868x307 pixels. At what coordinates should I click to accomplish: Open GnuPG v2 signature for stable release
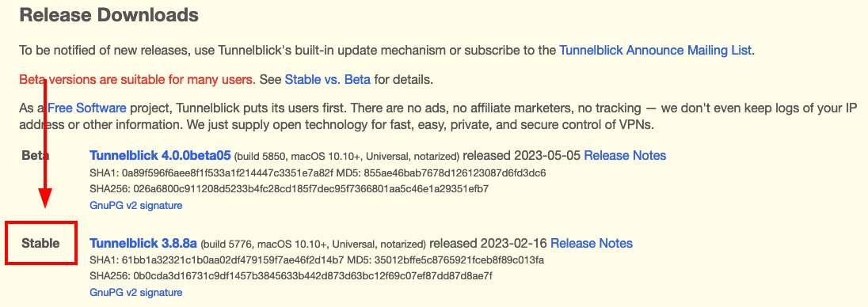pyautogui.click(x=135, y=292)
